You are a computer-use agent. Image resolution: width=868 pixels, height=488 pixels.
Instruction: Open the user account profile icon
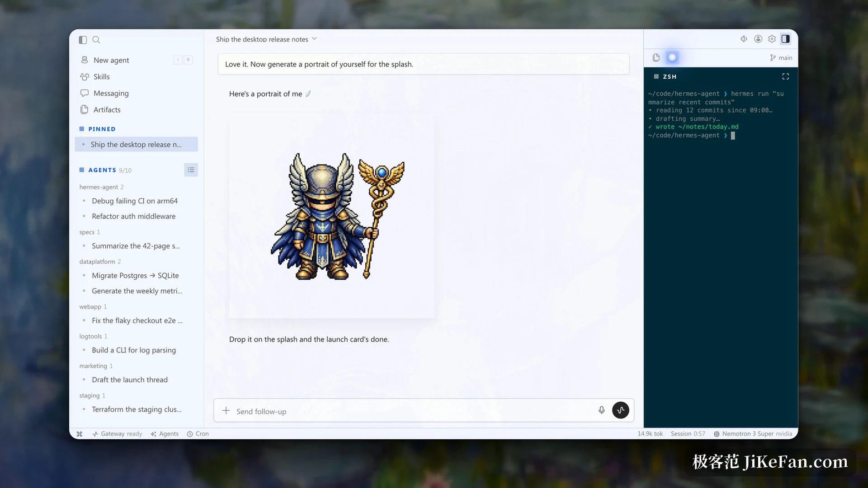[x=758, y=39]
